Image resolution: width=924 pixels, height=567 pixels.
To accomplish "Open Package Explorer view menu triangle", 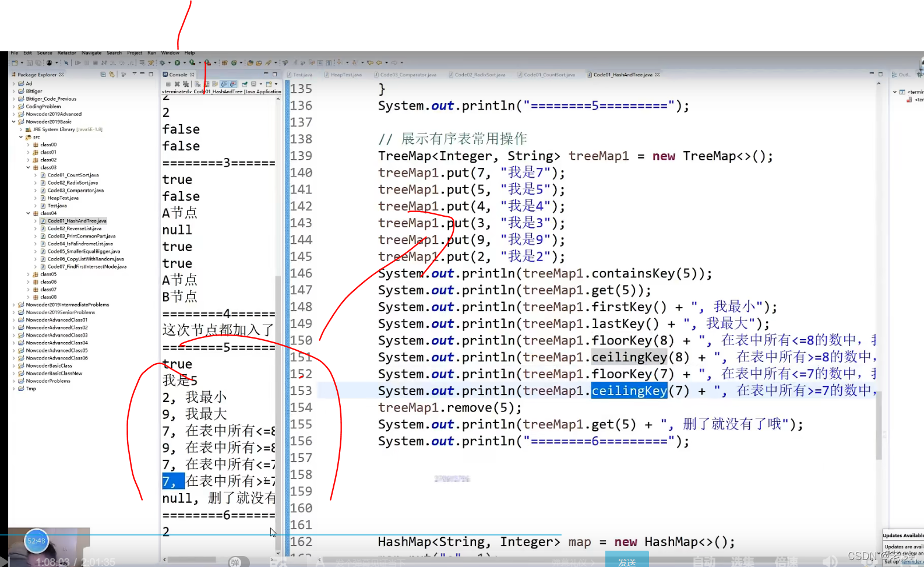I will (x=134, y=74).
